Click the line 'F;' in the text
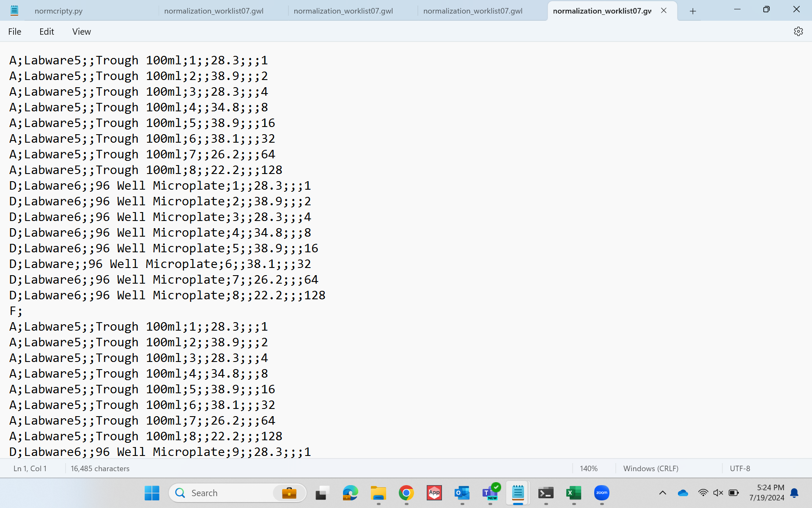 coord(16,311)
